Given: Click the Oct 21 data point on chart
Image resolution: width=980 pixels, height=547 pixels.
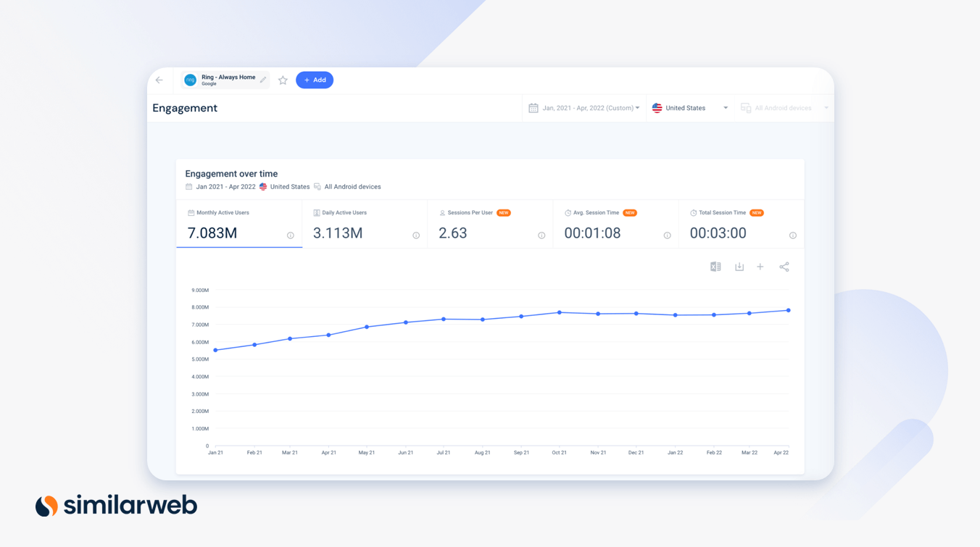Looking at the screenshot, I should tap(560, 312).
